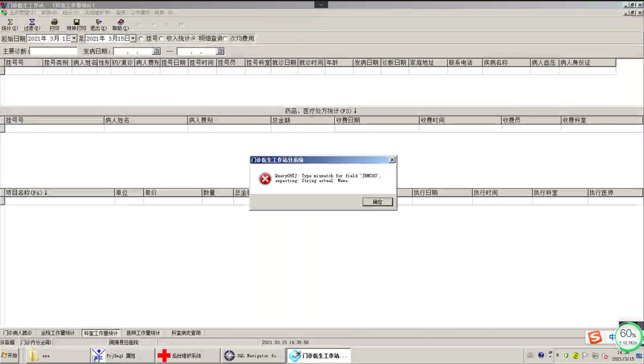Click the 退出 exit door icon
Screen dimensions: 644x364
[98, 25]
